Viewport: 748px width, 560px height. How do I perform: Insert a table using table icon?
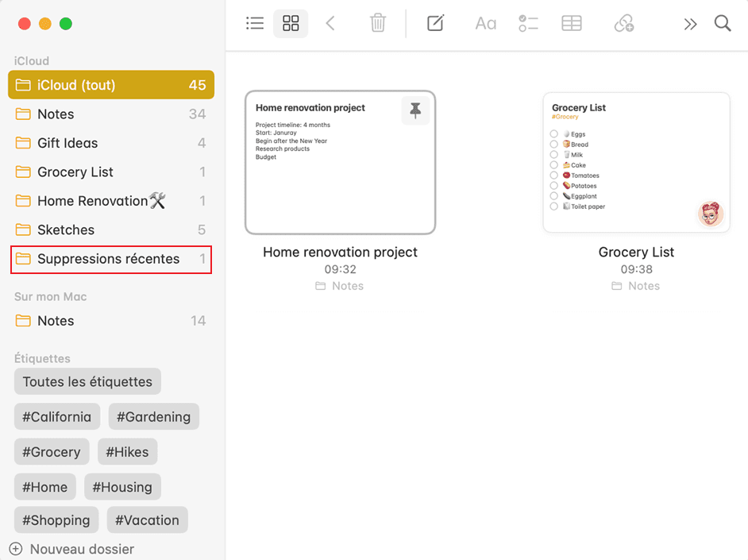coord(572,24)
